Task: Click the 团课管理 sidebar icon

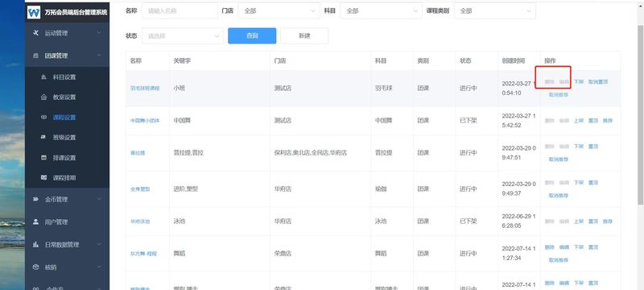Action: 35,56
